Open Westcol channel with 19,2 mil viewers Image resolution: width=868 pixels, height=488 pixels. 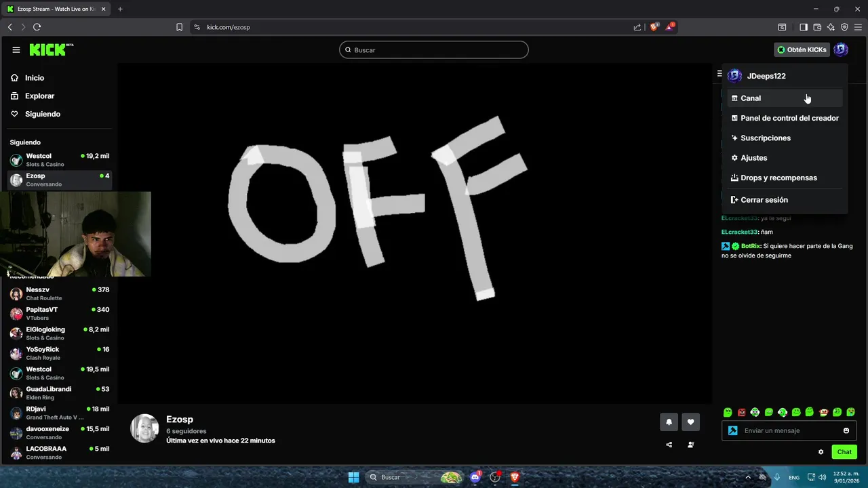59,160
